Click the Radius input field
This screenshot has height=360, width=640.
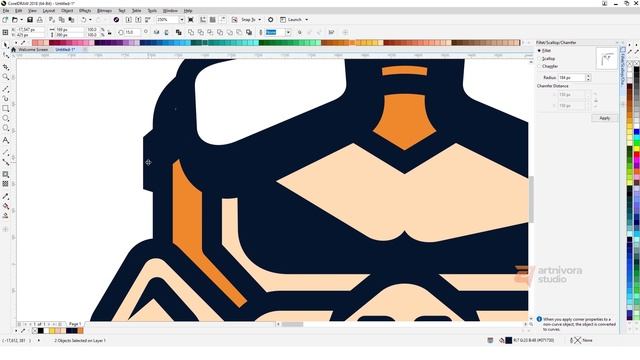point(572,78)
